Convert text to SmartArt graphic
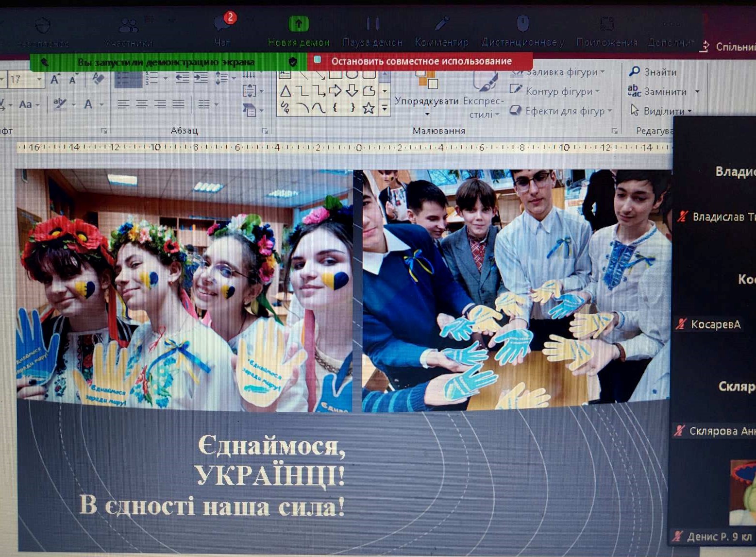756x557 pixels. coord(252,111)
